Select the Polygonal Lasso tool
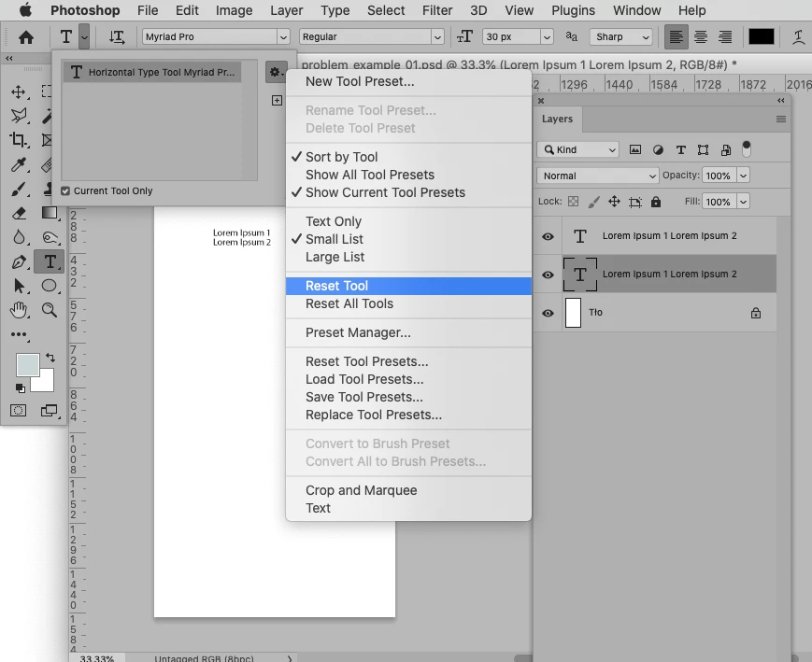 [x=19, y=116]
